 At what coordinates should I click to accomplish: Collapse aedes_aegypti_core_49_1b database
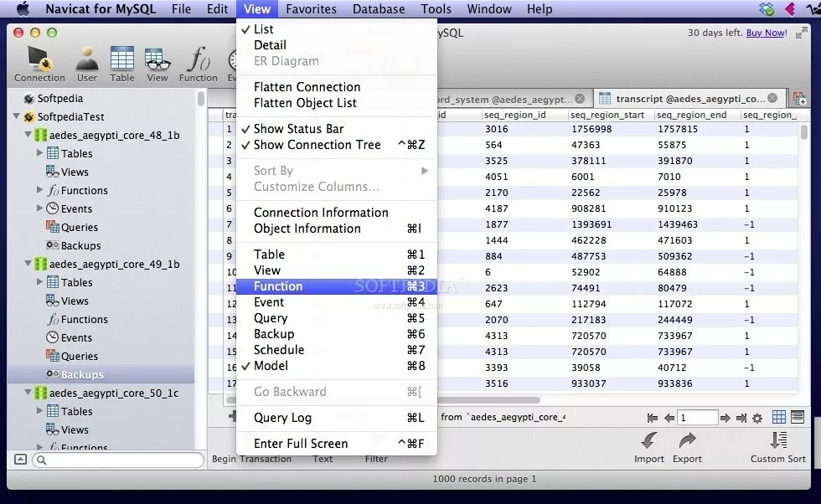28,263
